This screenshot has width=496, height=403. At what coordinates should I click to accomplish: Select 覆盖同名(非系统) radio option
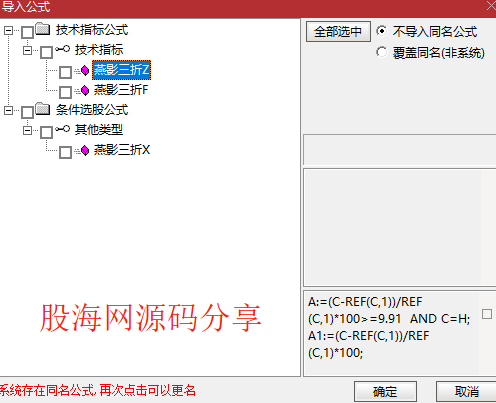(382, 52)
